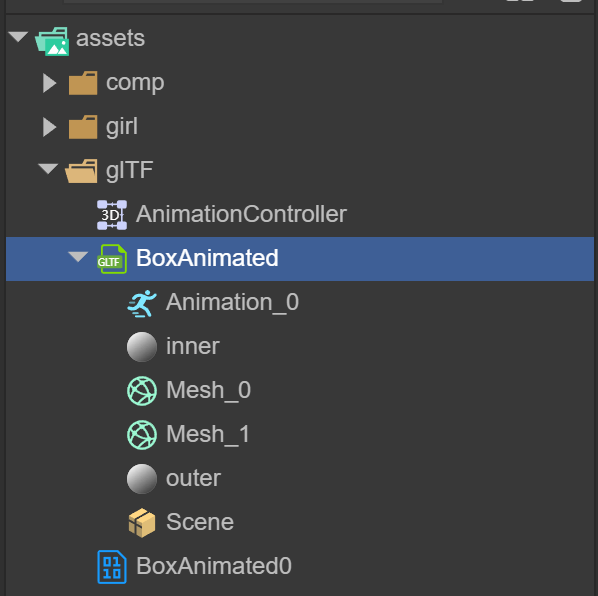Click the open glTF folder icon

tap(81, 171)
